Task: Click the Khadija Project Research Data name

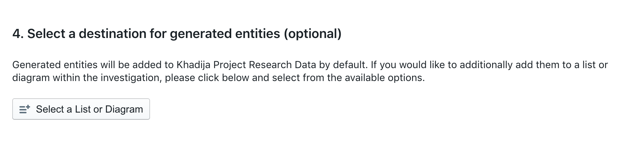Action: pos(246,65)
